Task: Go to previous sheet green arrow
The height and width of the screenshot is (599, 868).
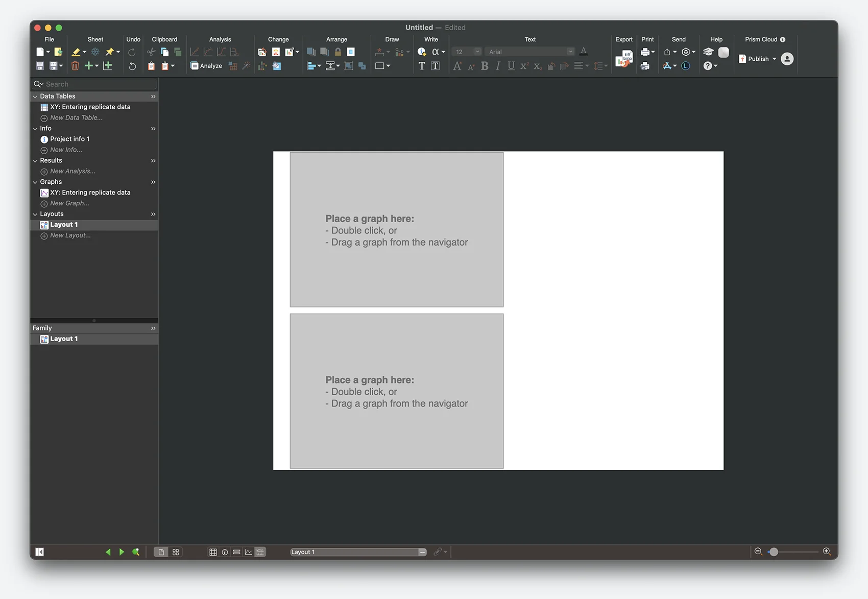Action: click(x=108, y=552)
